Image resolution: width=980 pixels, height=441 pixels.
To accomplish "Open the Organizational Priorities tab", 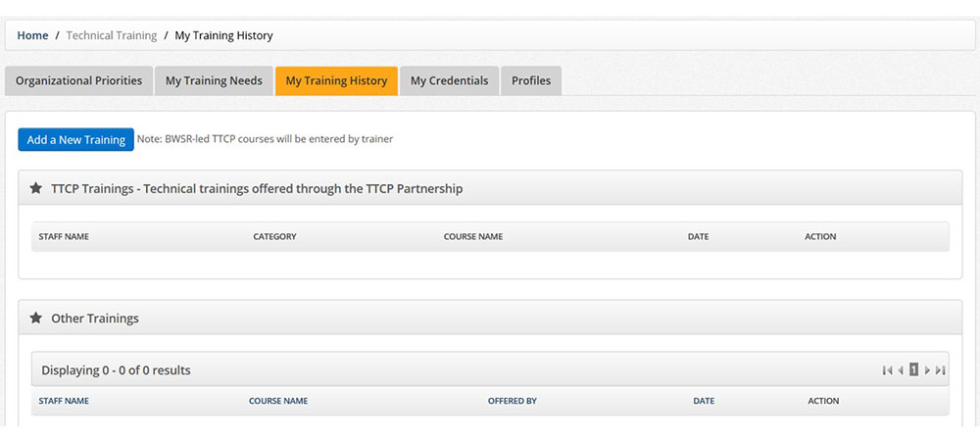I will pos(78,80).
